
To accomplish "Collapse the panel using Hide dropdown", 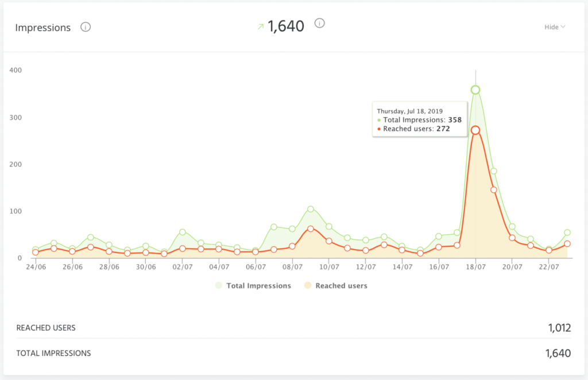I will pos(555,27).
